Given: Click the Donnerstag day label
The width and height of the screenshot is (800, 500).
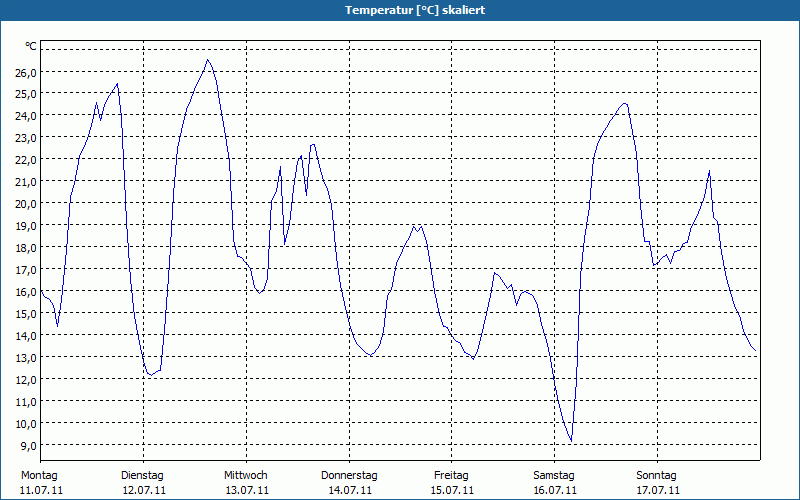Looking at the screenshot, I should [349, 476].
